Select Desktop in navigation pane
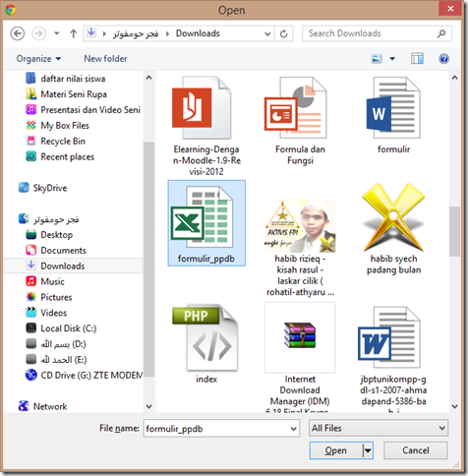 pos(49,235)
